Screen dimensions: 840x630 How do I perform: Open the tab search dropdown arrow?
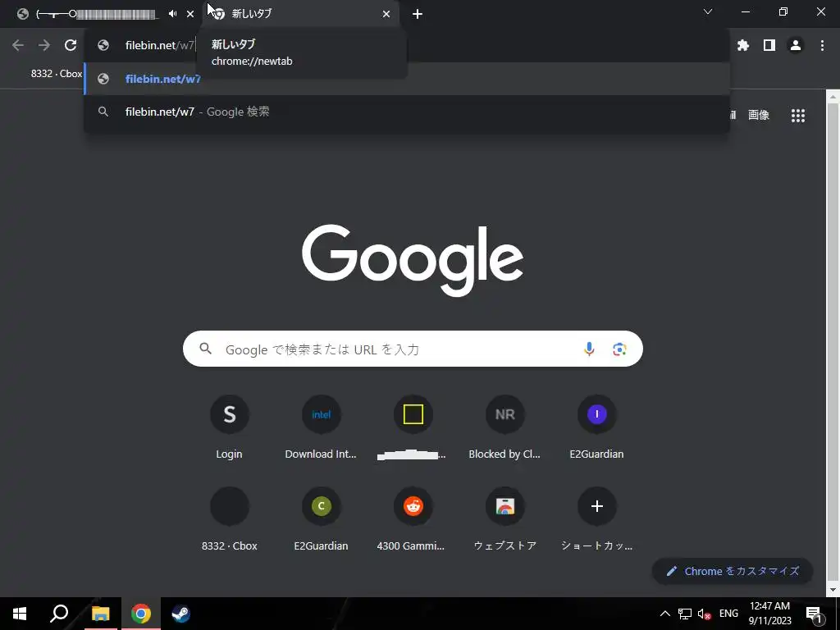click(x=708, y=11)
